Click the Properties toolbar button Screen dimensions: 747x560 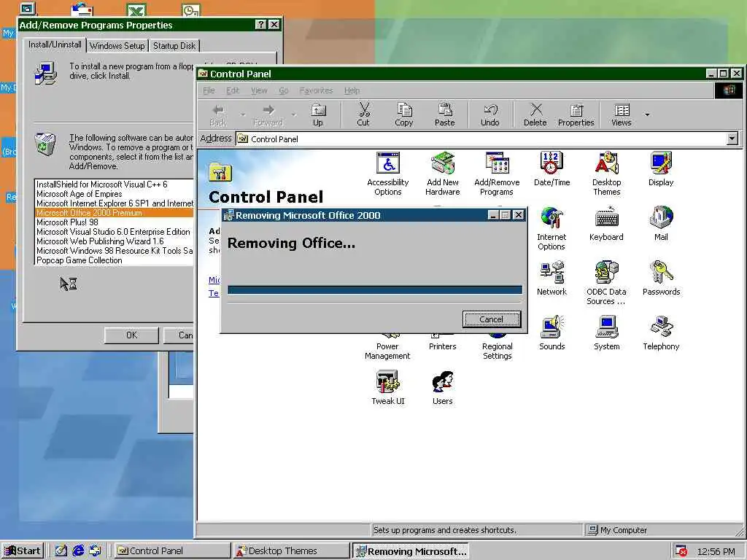[576, 114]
